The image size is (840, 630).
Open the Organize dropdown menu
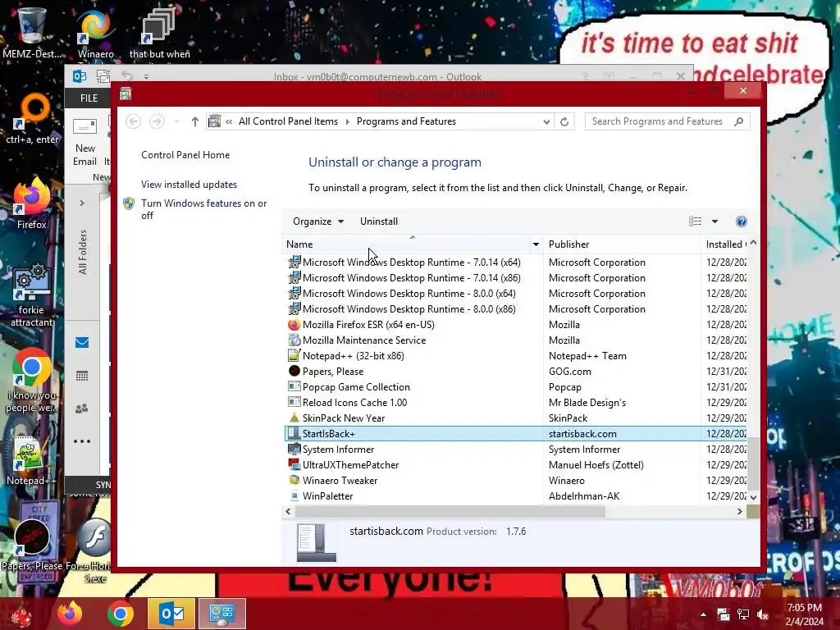click(x=318, y=221)
